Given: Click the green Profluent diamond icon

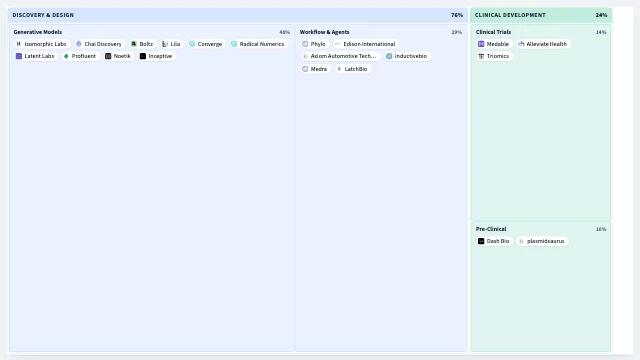Looking at the screenshot, I should pyautogui.click(x=66, y=56).
